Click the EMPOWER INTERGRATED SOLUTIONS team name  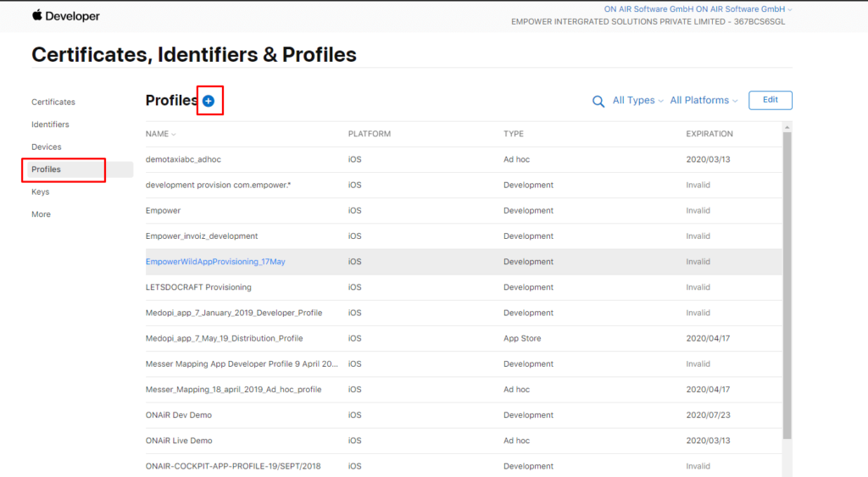pyautogui.click(x=648, y=21)
